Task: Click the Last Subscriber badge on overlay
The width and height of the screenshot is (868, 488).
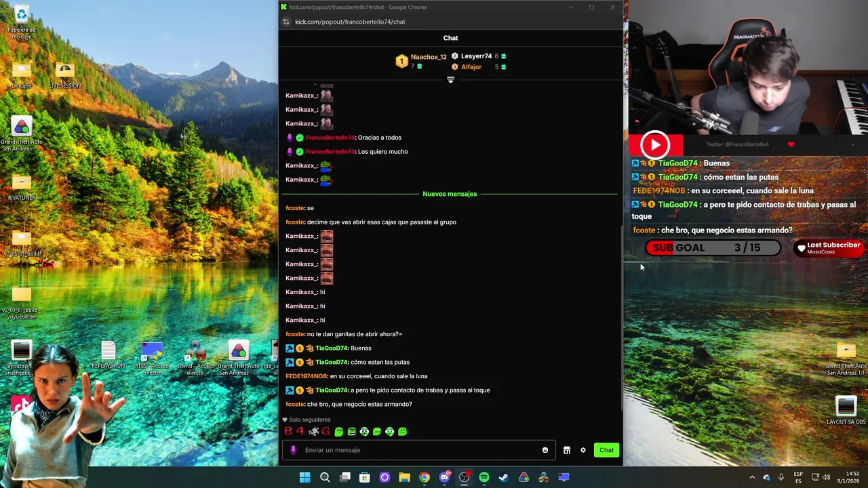Action: (828, 248)
